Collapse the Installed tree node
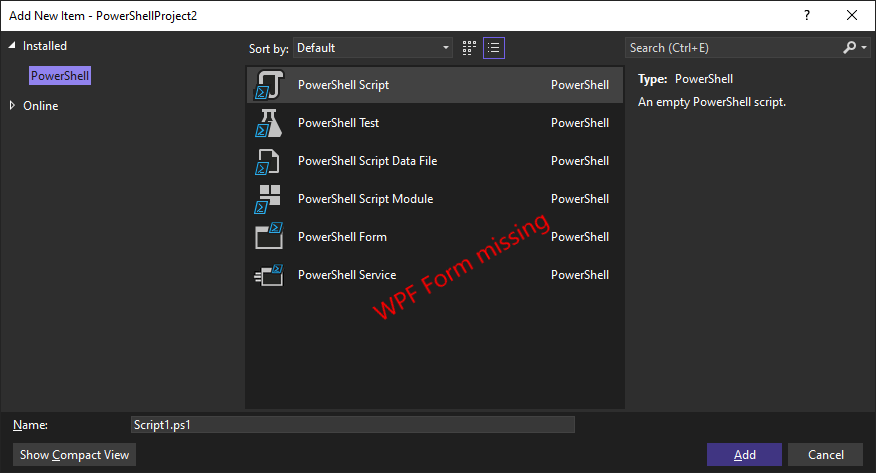Screen dimensions: 876x473 12,46
